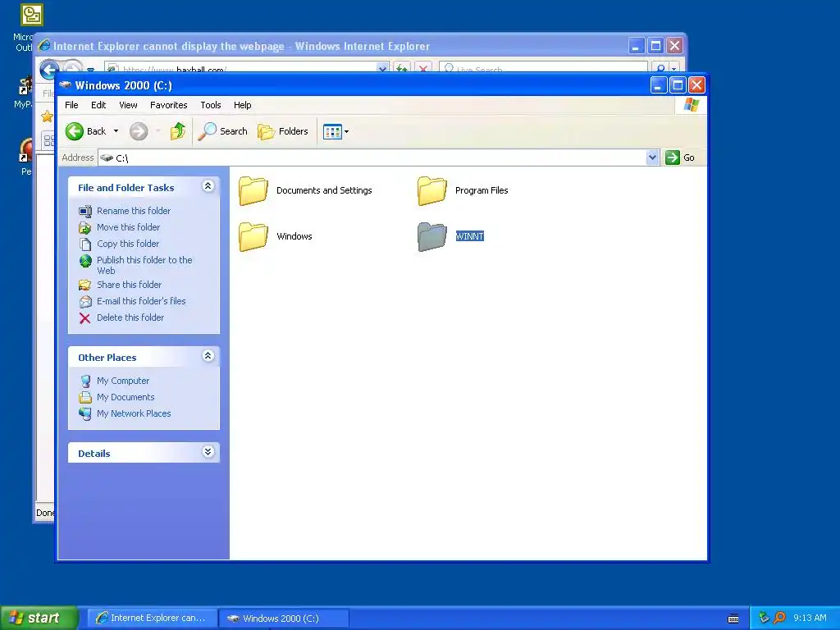Open My Computer in Other Places

point(123,381)
